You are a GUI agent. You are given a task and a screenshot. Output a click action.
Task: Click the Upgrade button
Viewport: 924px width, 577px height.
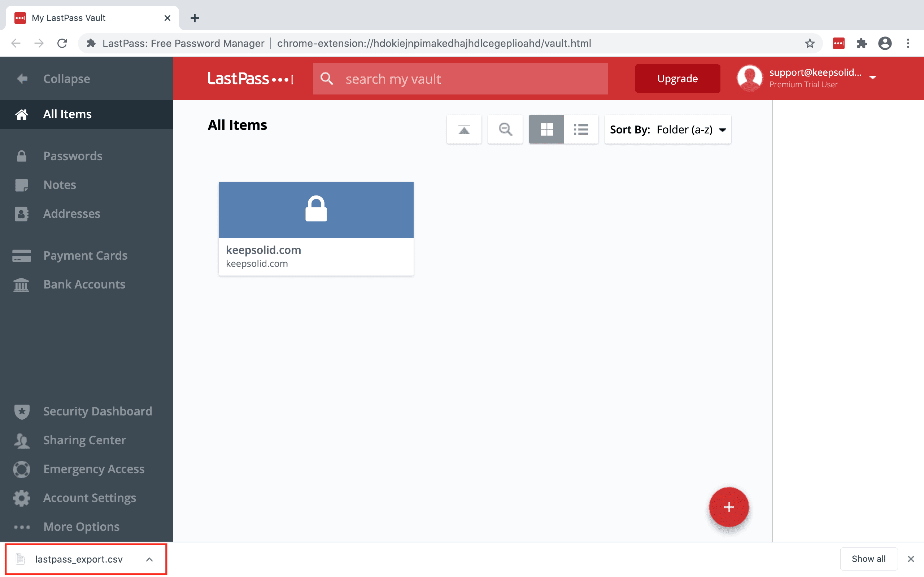click(677, 79)
